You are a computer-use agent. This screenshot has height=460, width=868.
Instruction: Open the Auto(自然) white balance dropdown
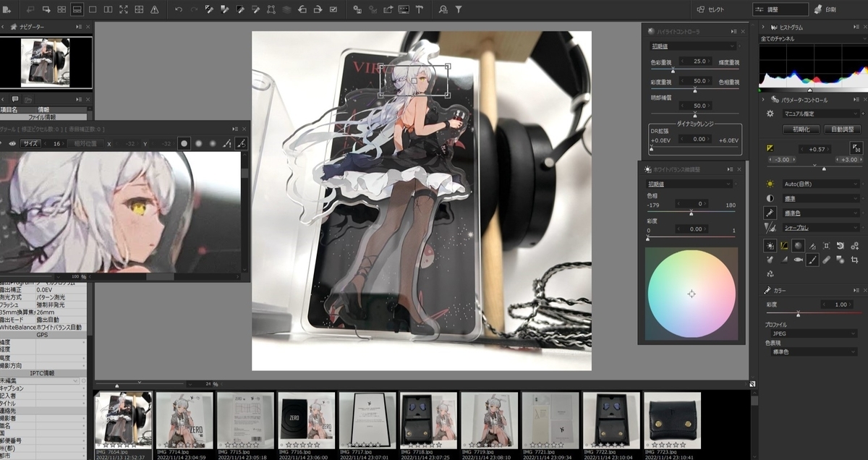[x=821, y=184]
